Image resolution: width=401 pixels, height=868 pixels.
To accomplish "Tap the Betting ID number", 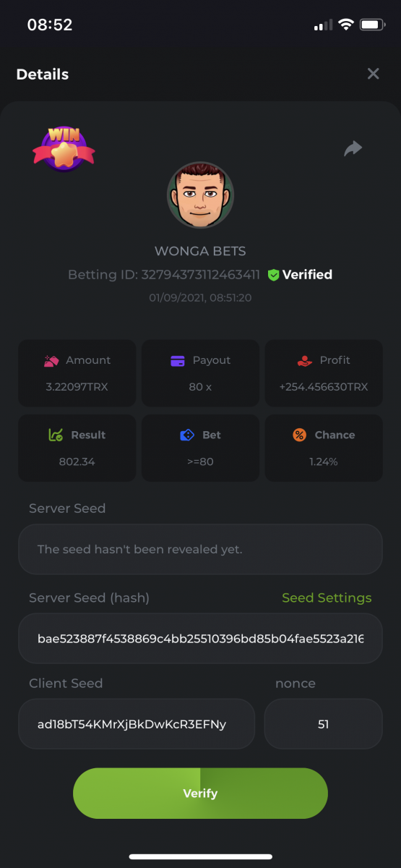I will 201,275.
